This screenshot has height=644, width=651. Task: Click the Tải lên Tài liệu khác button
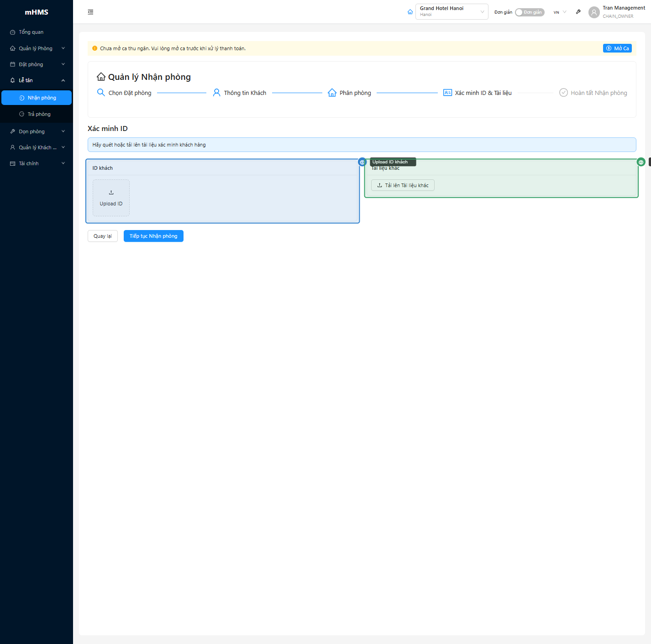[403, 185]
